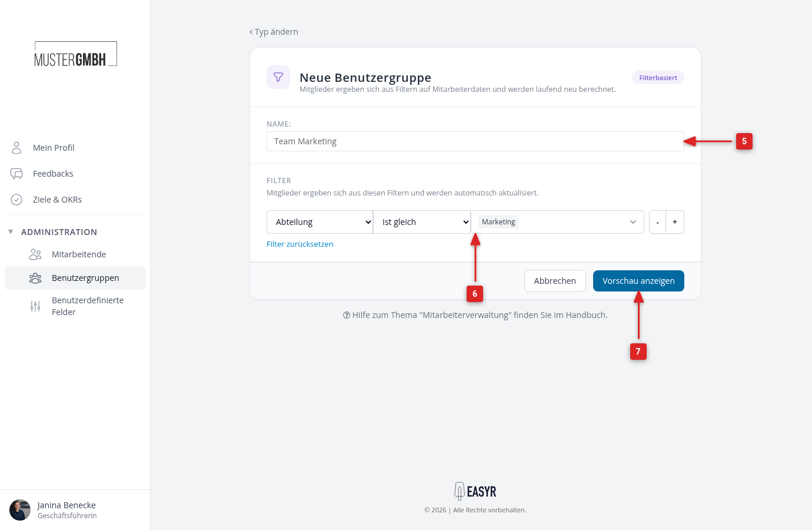Click the Feedbacks speech bubble icon
This screenshot has width=812, height=530.
tap(16, 174)
